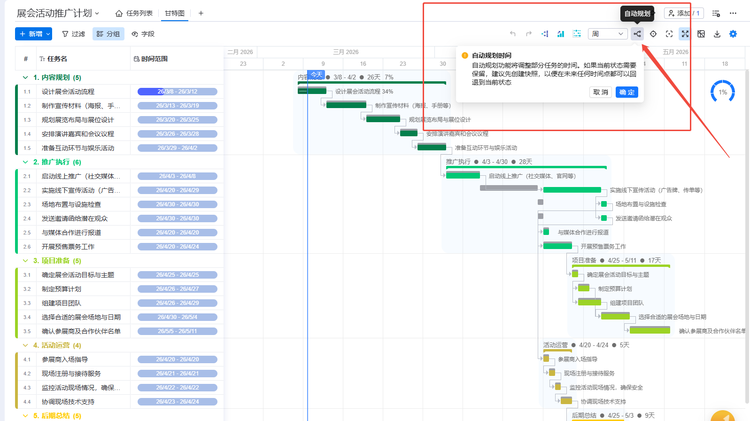
Task: Open the 新增 button dropdown arrow
Action: [48, 34]
